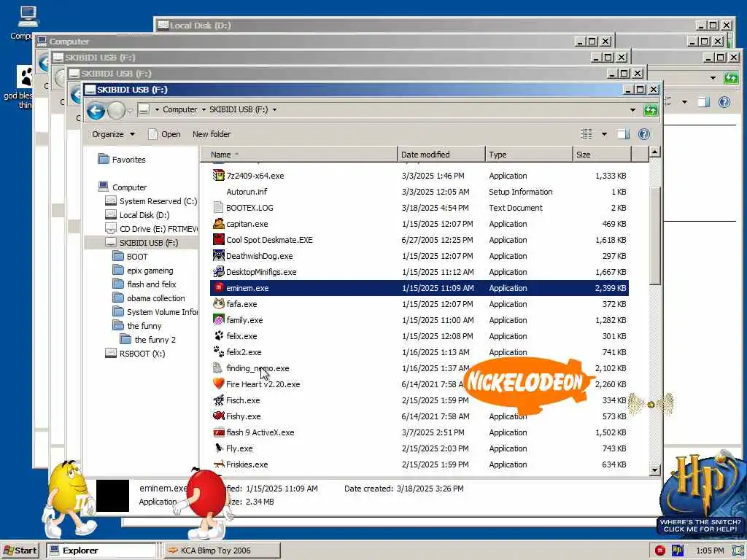This screenshot has width=747, height=560.
Task: Open the view options dropdown arrow
Action: pos(604,134)
